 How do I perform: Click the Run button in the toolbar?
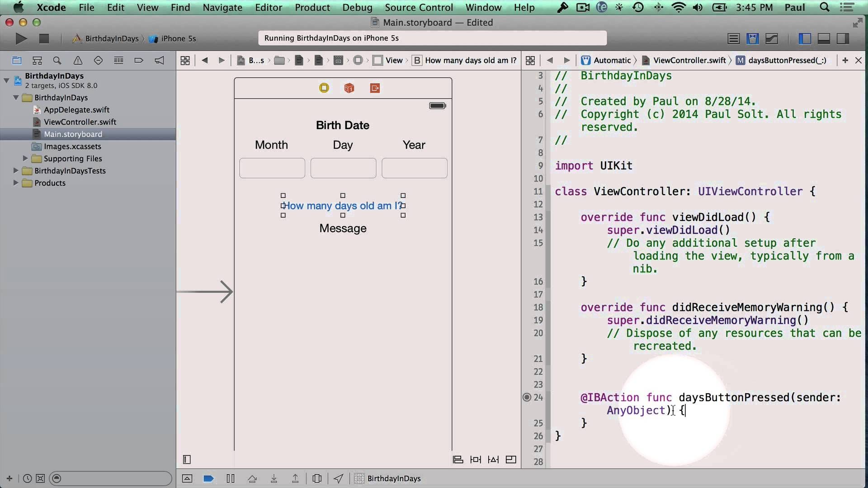click(x=21, y=39)
